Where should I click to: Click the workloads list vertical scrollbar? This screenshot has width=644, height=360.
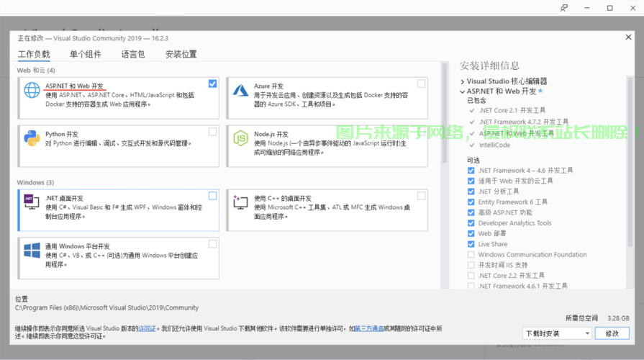point(444,113)
